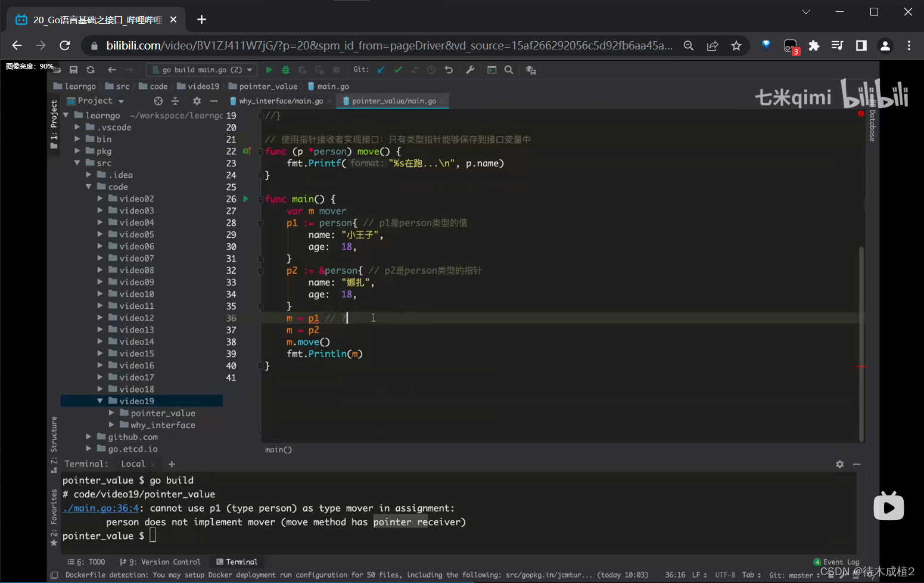Toggle the browser side panel icon

click(x=861, y=45)
